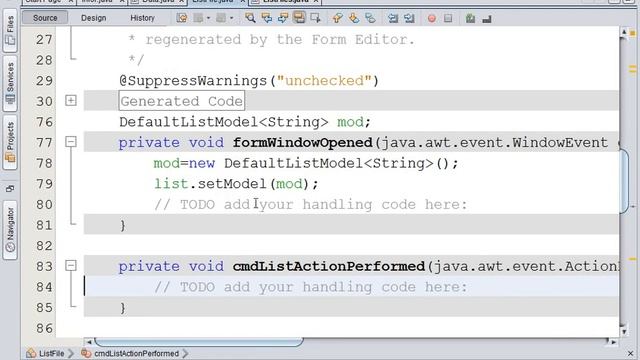Start macro recording red button
The height and width of the screenshot is (360, 640).
tap(431, 18)
